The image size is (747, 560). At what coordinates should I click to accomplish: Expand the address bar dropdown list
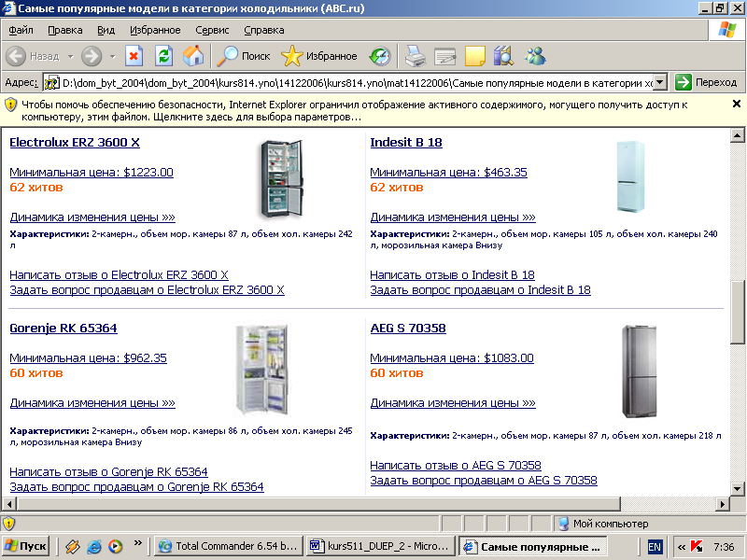coord(660,82)
